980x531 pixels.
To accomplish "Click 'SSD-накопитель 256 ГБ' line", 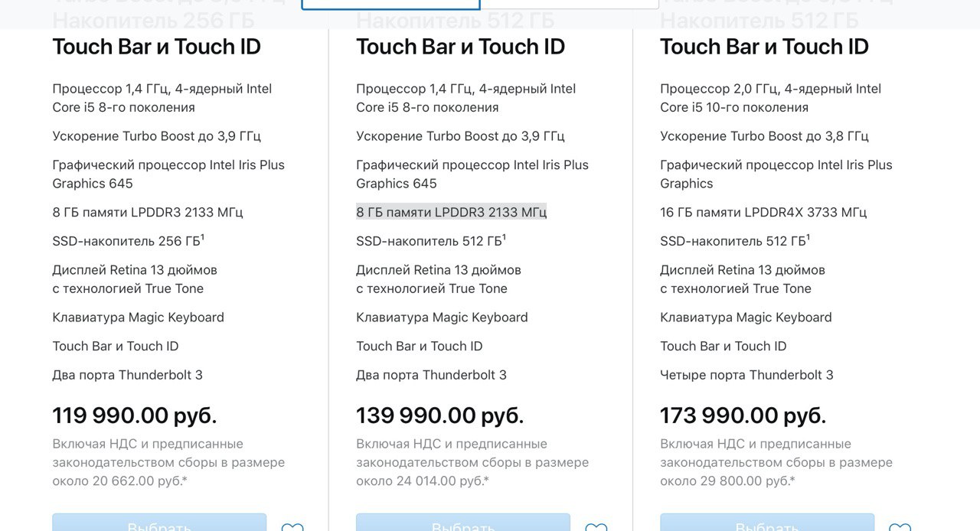I will point(128,241).
